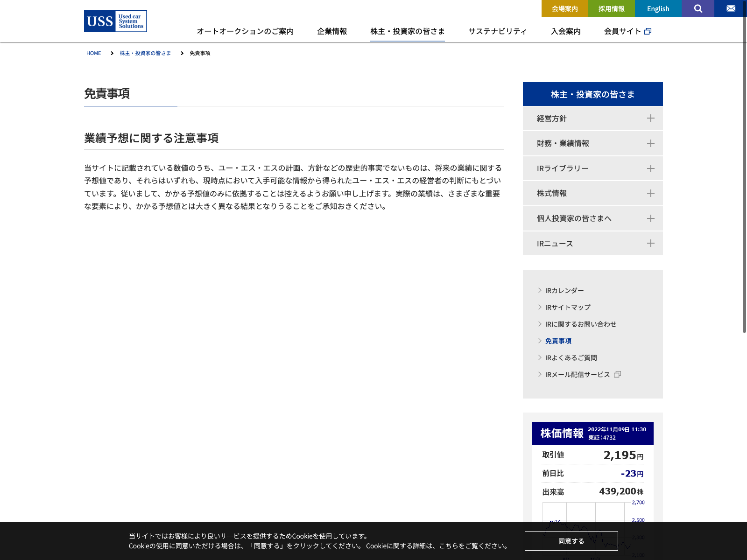Click the breadcrumb arrow after HOME
747x560 pixels.
[112, 53]
